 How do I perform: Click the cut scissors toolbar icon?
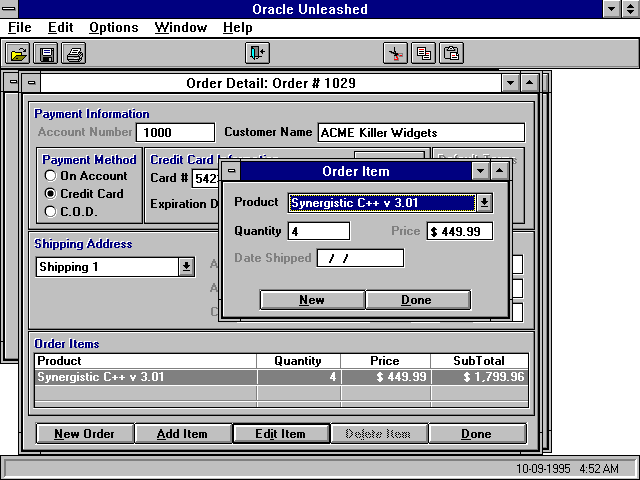397,53
